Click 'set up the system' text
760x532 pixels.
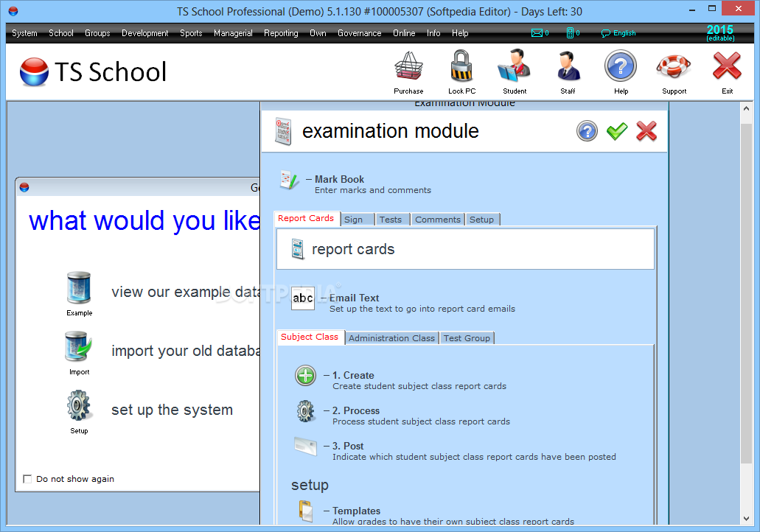pyautogui.click(x=172, y=410)
